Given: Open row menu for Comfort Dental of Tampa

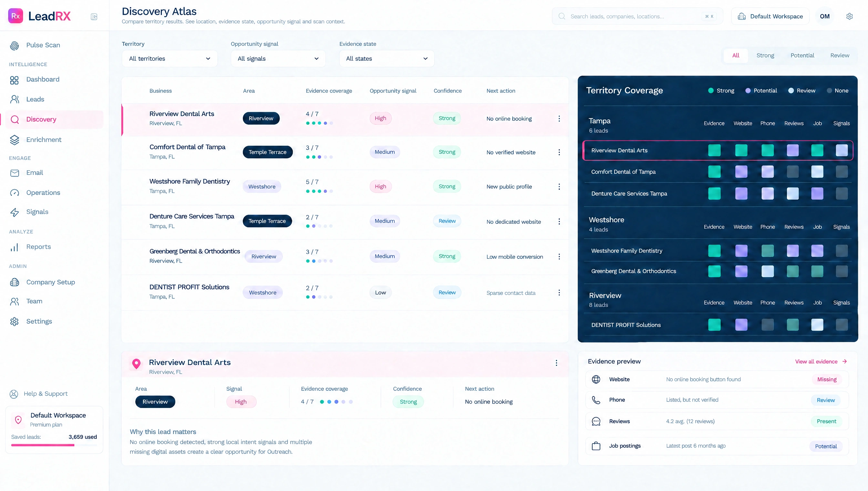Looking at the screenshot, I should coord(559,152).
